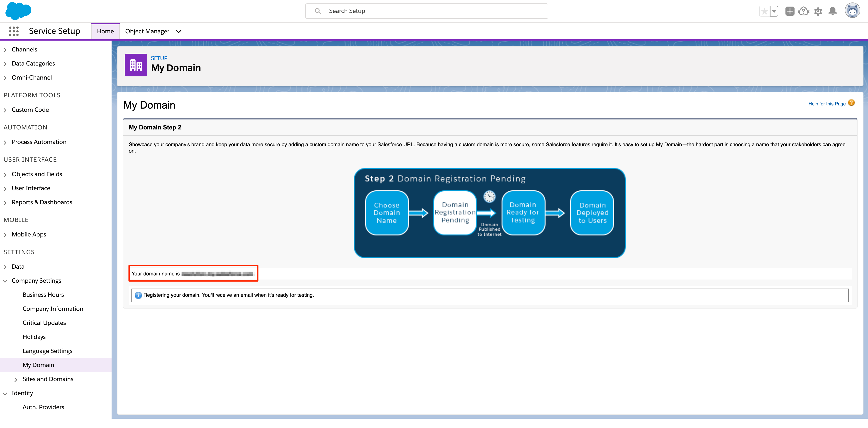Image resolution: width=868 pixels, height=428 pixels.
Task: Click the 'My Domain Step 2' heading
Action: (x=155, y=127)
